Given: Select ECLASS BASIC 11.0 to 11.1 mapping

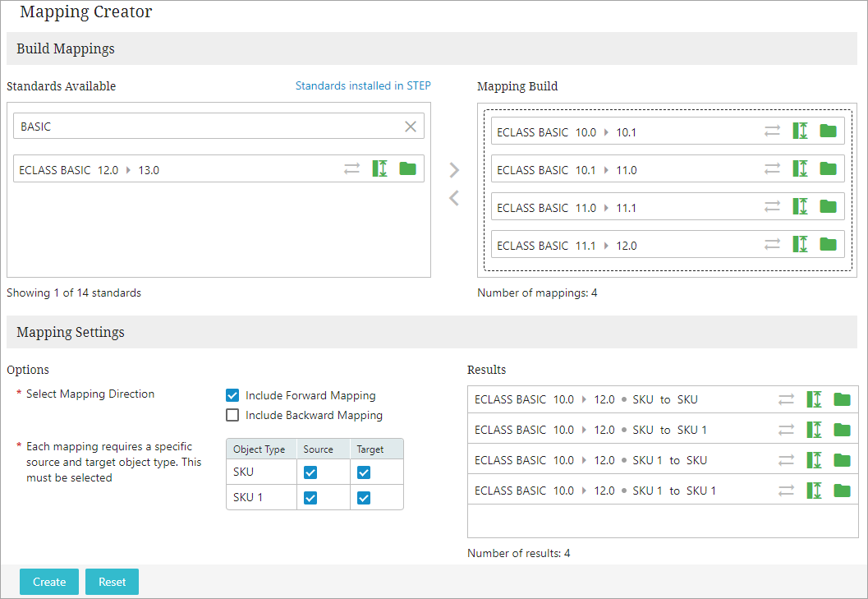Looking at the screenshot, I should (x=668, y=207).
